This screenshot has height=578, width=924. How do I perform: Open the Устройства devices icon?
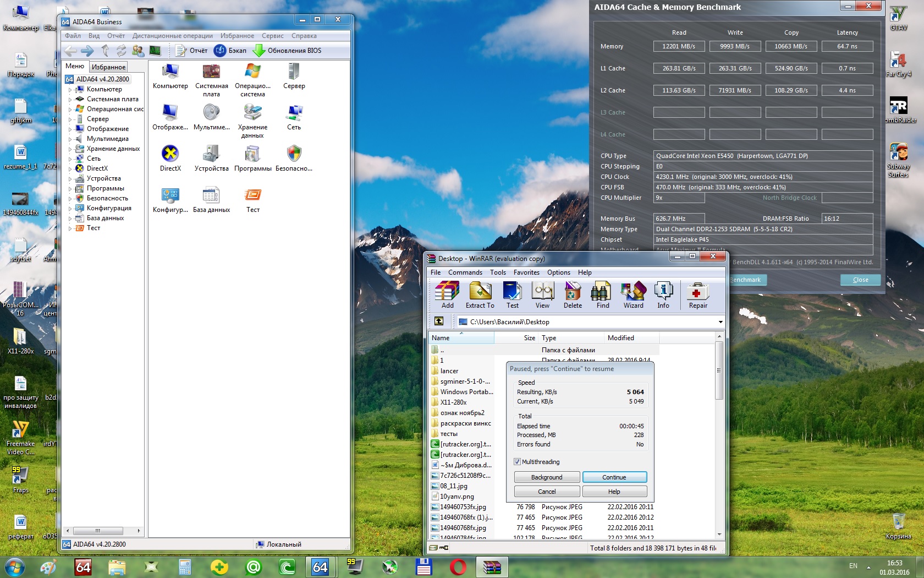tap(211, 159)
